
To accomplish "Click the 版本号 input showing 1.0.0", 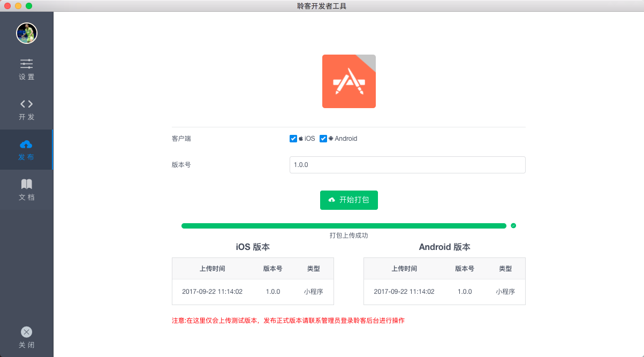I will (x=407, y=165).
